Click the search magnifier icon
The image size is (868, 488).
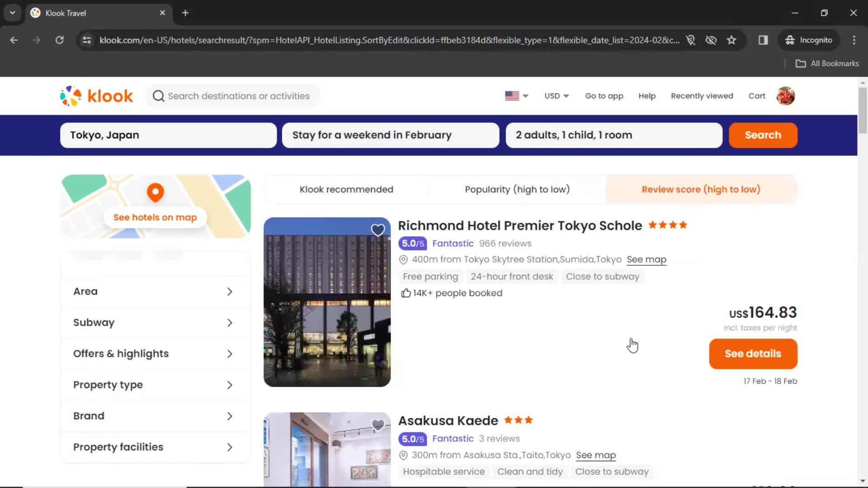pos(158,96)
